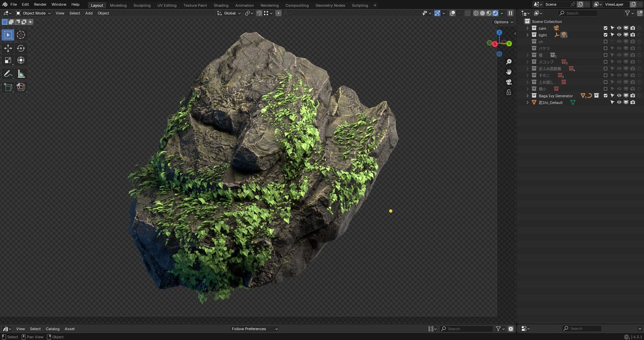This screenshot has width=644, height=340.
Task: Expand the cam collection
Action: (527, 28)
